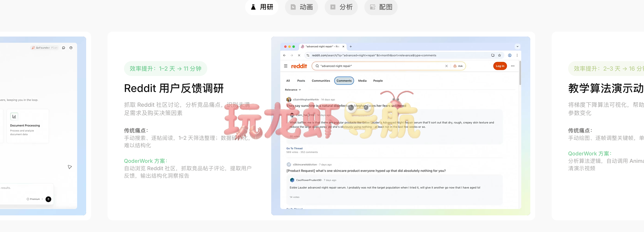Select the People search filter tab

pyautogui.click(x=378, y=81)
